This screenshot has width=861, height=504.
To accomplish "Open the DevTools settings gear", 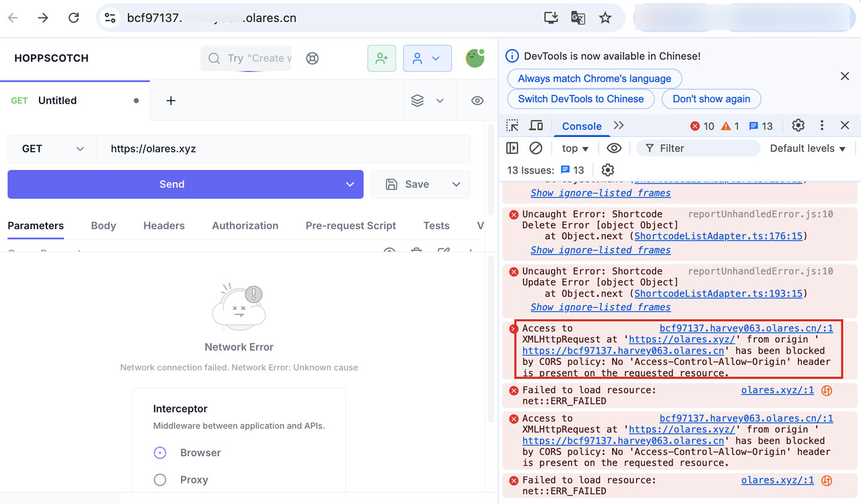I will [x=798, y=126].
